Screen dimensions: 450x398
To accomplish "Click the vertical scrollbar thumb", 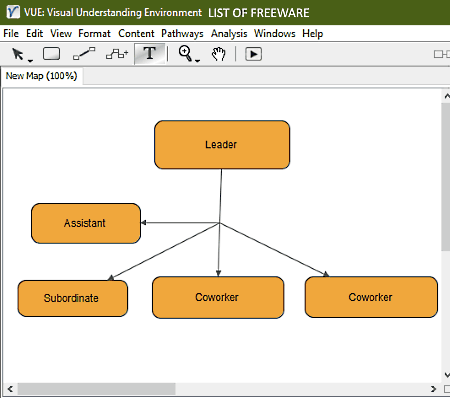I will coord(446,177).
